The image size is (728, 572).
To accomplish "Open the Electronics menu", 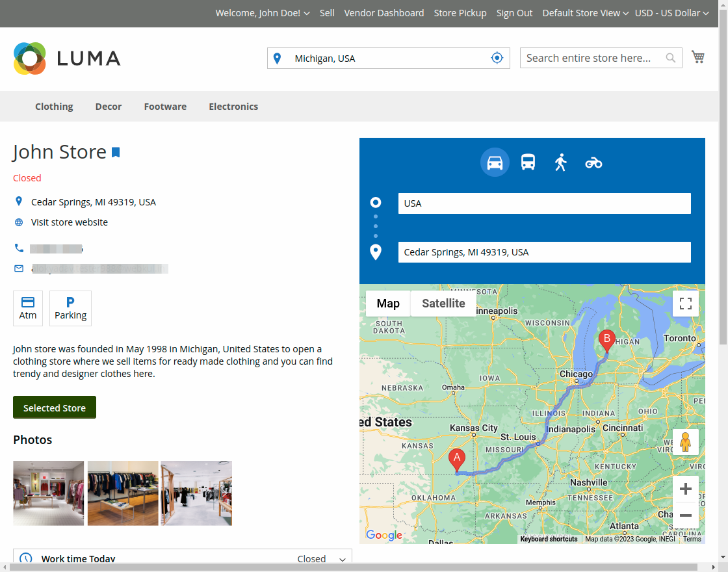I will point(233,107).
